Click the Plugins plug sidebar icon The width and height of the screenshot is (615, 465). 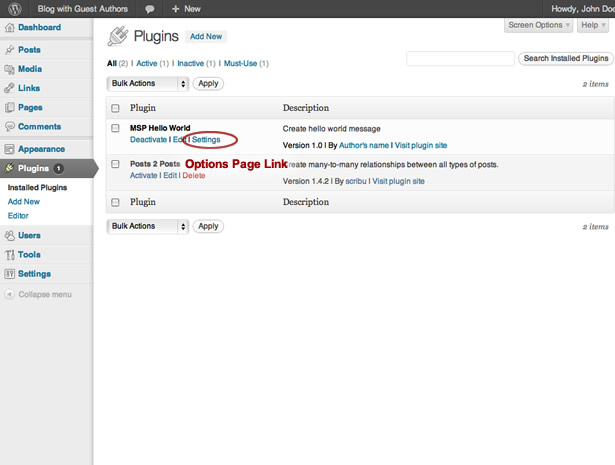point(9,168)
